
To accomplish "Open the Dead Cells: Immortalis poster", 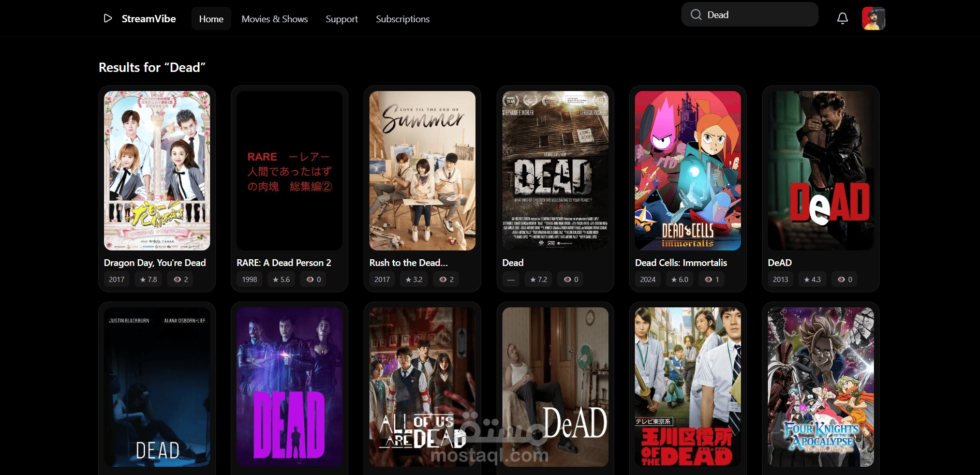I will 688,171.
